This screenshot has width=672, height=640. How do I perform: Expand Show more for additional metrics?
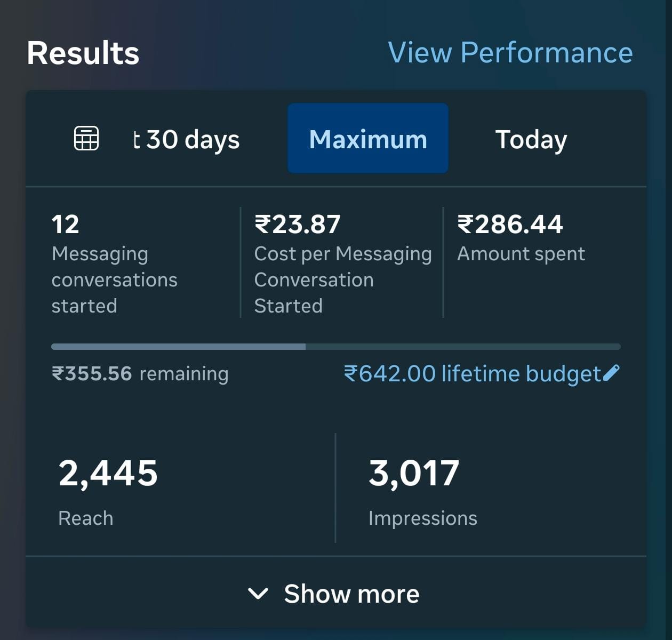pos(352,594)
